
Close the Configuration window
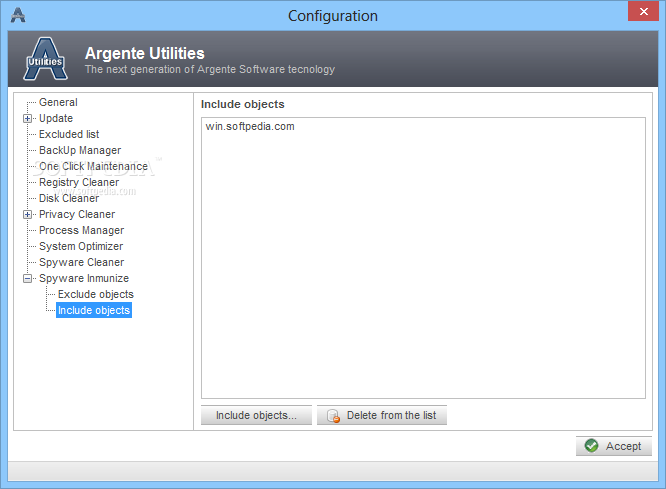pos(643,11)
